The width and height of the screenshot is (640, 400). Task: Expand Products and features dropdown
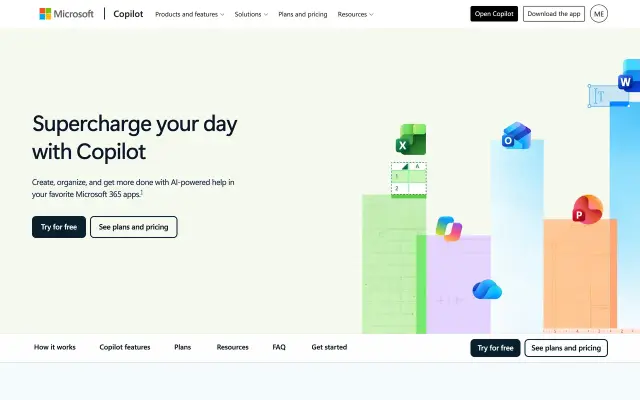(190, 14)
